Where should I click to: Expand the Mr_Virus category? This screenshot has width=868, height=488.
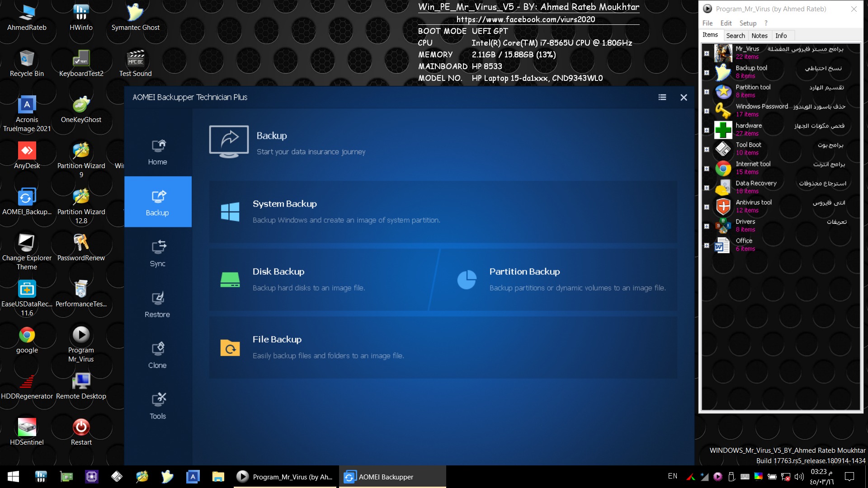click(707, 53)
